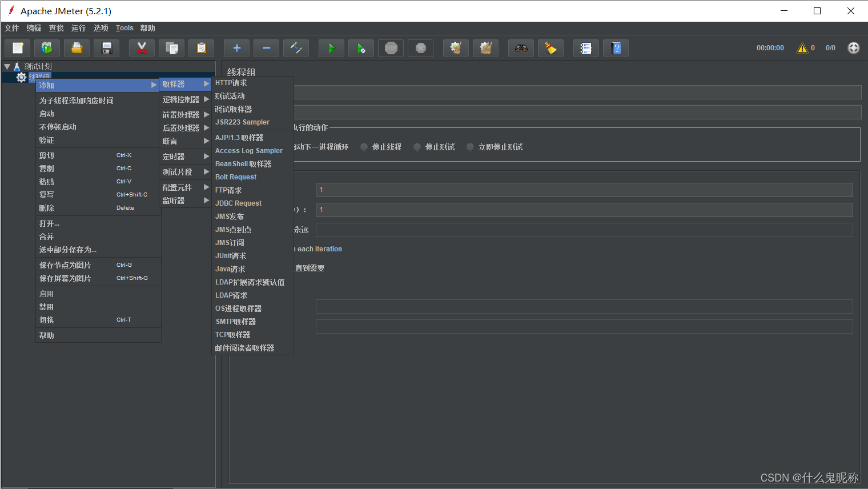The width and height of the screenshot is (868, 489).
Task: Click Start no pauses icon
Action: [361, 48]
